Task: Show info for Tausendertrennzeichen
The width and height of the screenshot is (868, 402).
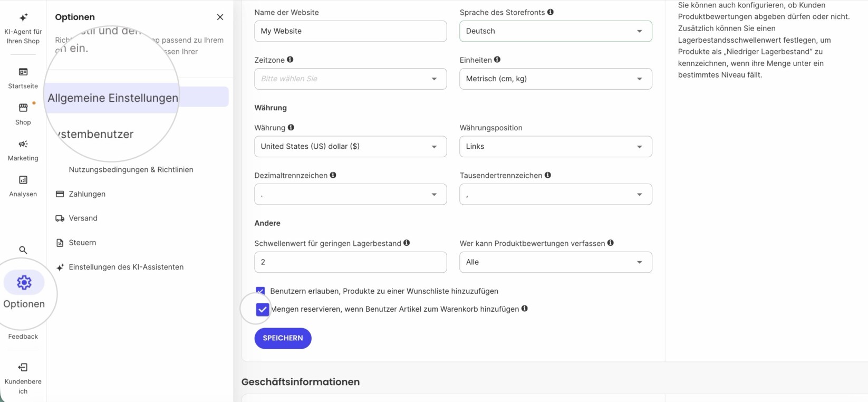Action: tap(548, 175)
